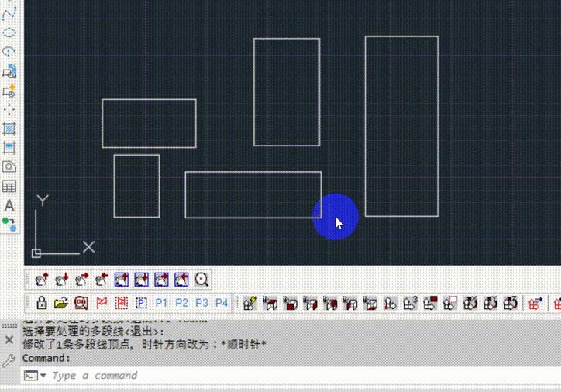Click the pan left hand icon

(x=102, y=280)
